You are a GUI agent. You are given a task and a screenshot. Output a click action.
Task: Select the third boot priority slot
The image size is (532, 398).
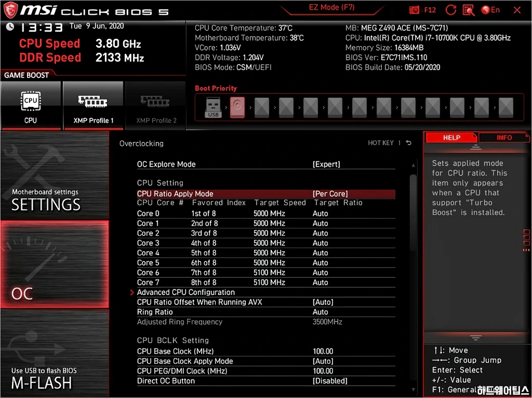[262, 107]
